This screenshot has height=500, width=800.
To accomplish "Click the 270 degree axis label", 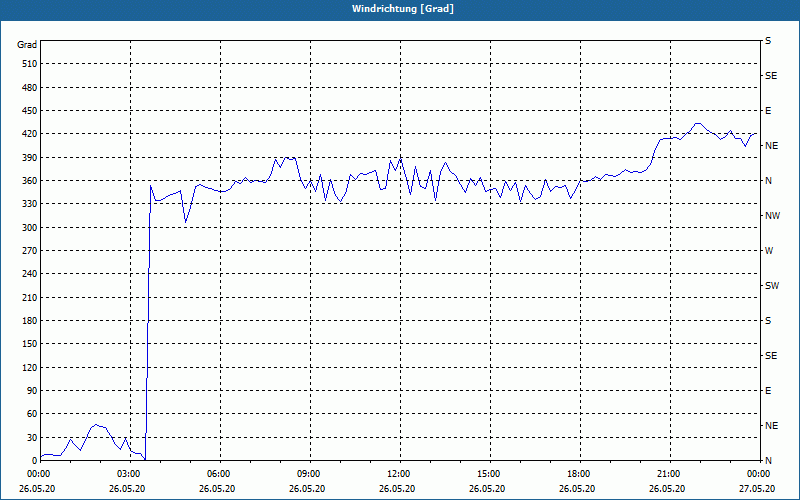I will tap(30, 251).
